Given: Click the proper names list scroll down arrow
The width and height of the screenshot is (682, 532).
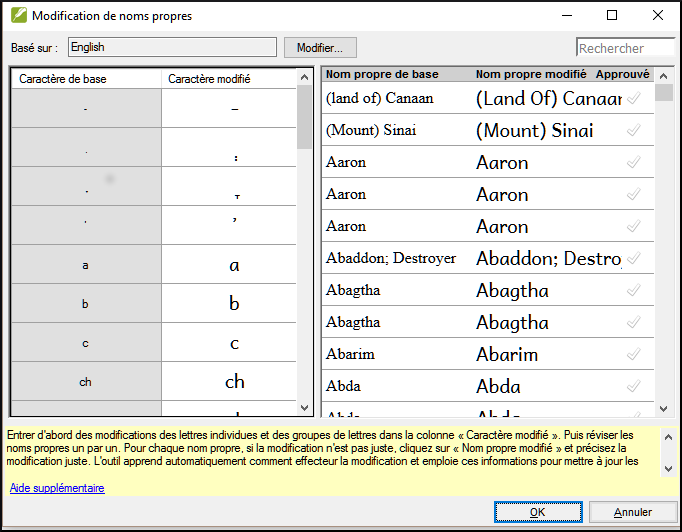Looking at the screenshot, I should point(663,408).
